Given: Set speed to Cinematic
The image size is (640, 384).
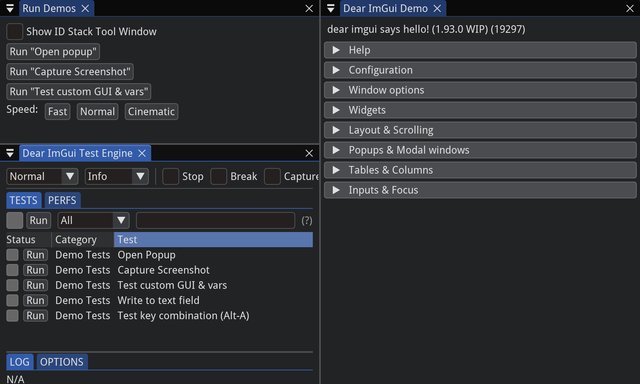Looking at the screenshot, I should tap(151, 111).
